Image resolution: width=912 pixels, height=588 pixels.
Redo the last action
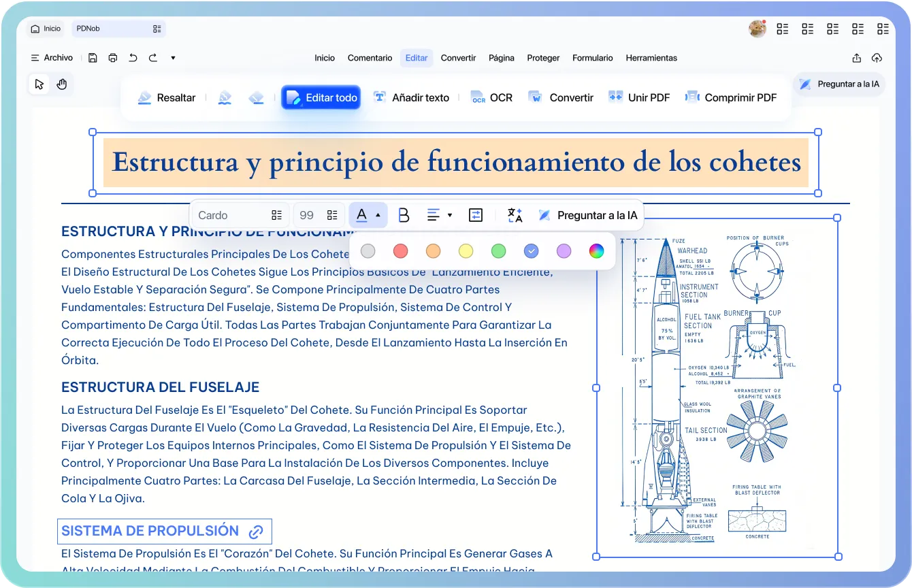coord(153,58)
